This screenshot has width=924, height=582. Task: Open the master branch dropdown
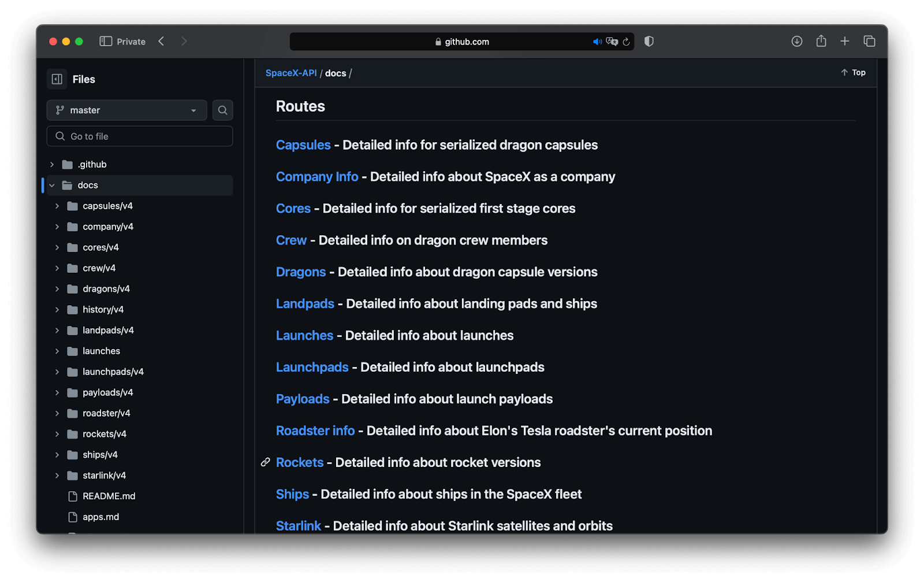point(126,110)
